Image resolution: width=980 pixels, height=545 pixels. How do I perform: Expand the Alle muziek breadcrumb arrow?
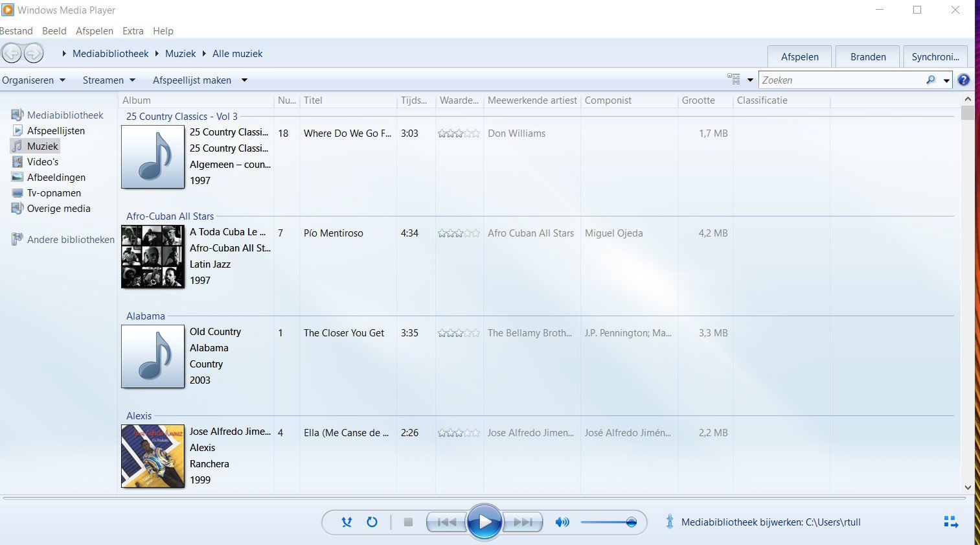[204, 54]
